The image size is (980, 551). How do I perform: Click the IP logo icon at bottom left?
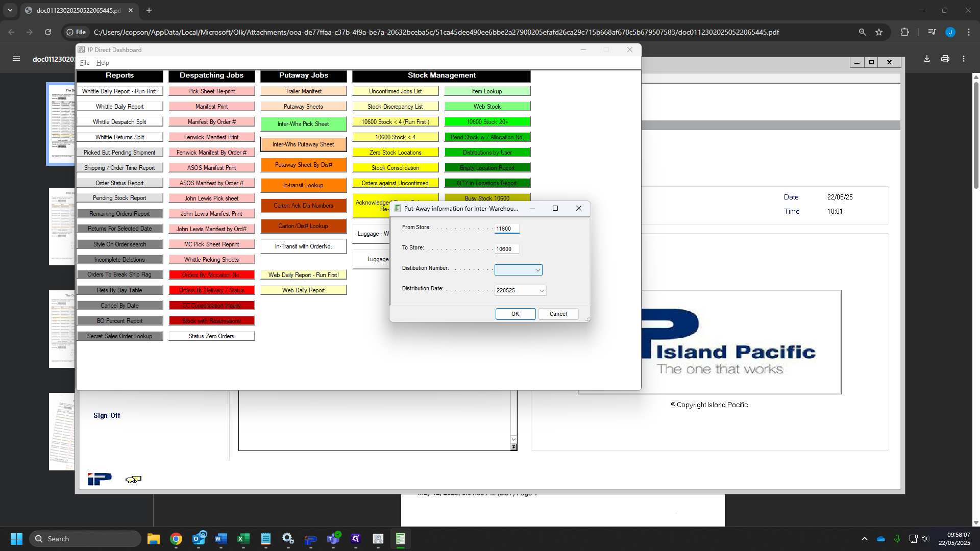pos(100,479)
